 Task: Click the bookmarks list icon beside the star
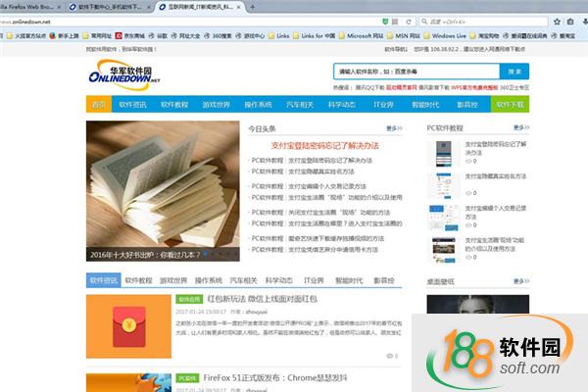tap(570, 22)
